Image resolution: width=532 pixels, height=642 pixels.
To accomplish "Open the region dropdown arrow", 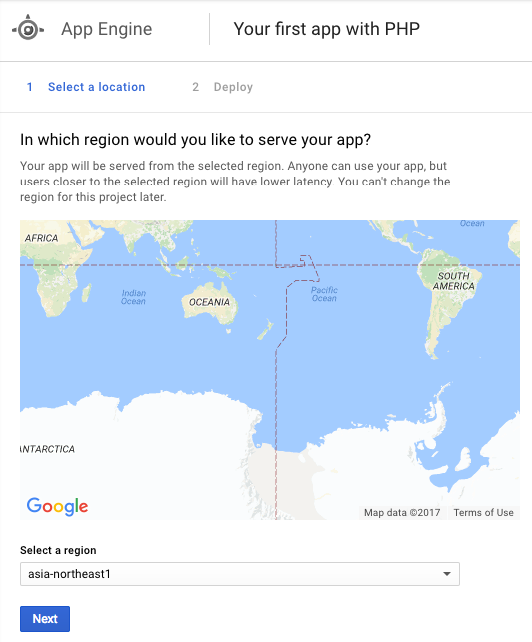I will tap(447, 574).
